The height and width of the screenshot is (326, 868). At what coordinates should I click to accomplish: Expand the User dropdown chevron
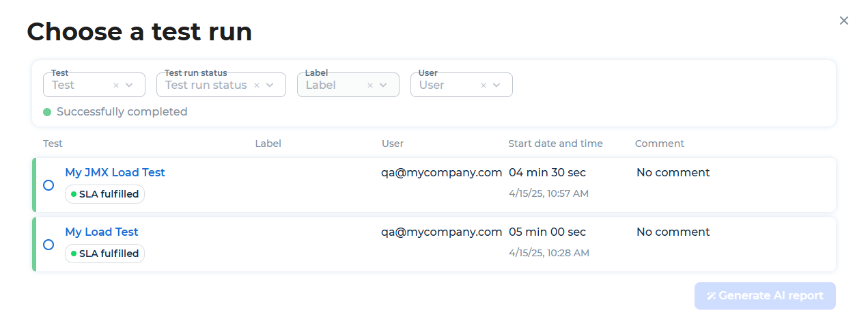(x=497, y=85)
